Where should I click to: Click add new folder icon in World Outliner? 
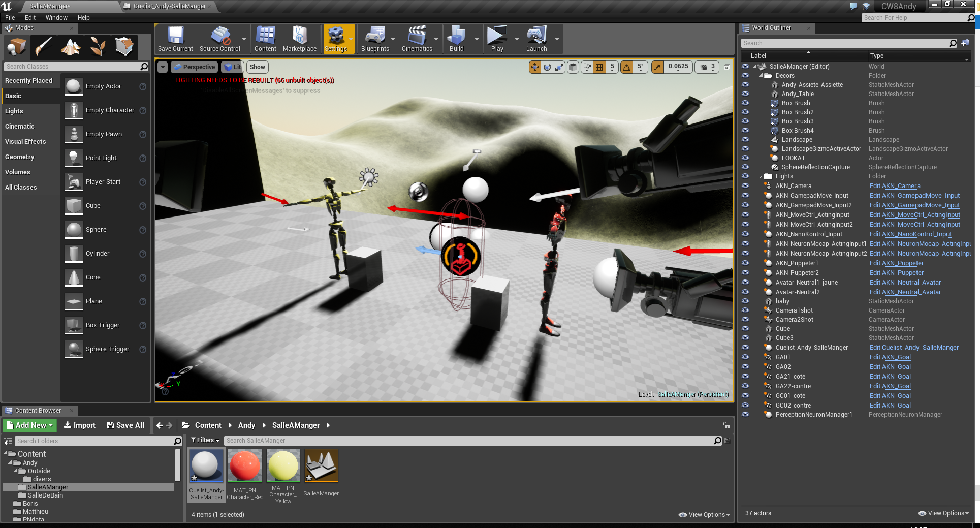pos(965,43)
